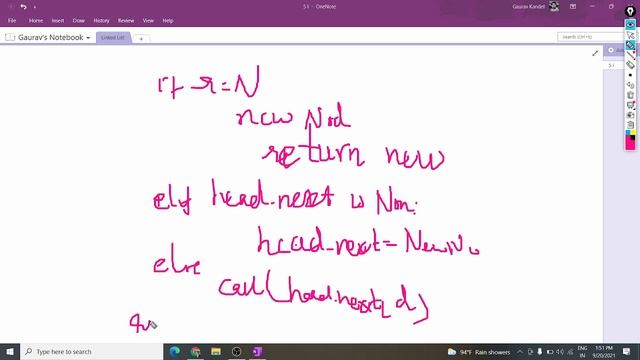The height and width of the screenshot is (360, 640).
Task: Click the Add Page plus button
Action: click(611, 50)
